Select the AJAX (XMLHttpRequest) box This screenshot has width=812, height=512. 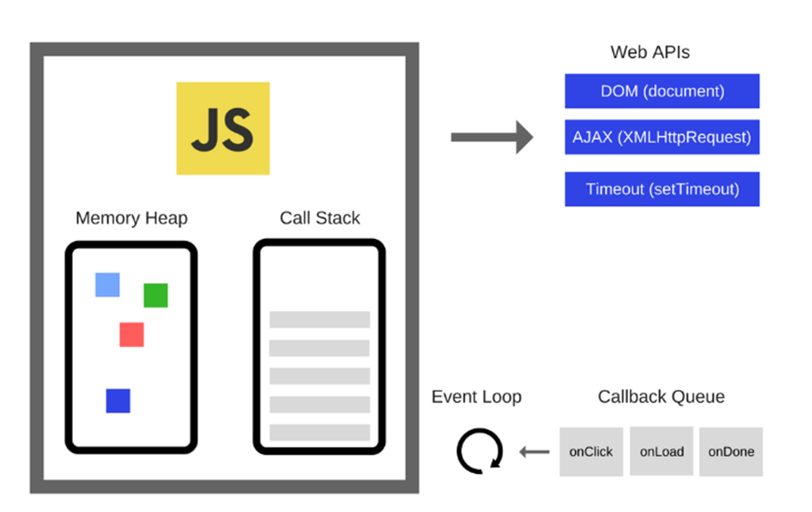(x=662, y=137)
